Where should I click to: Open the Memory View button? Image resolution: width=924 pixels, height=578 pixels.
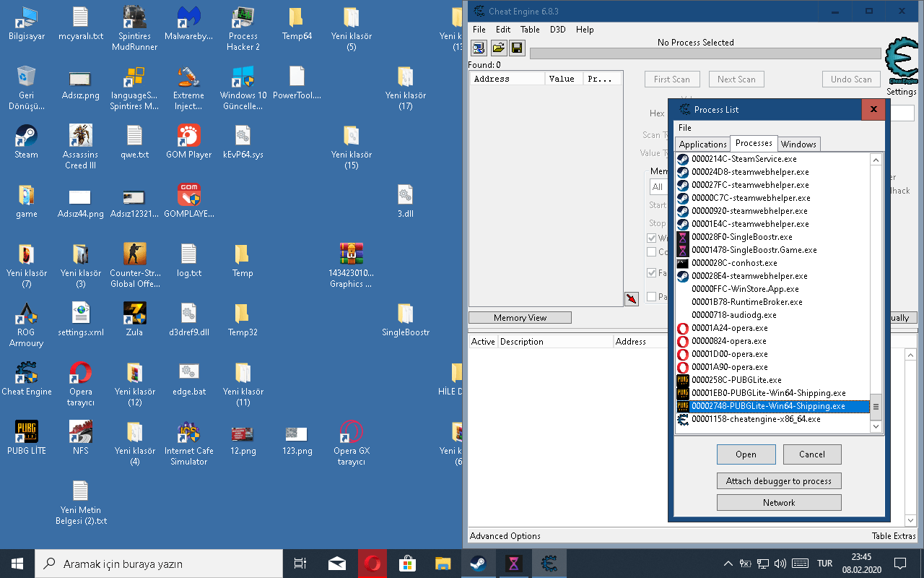520,318
